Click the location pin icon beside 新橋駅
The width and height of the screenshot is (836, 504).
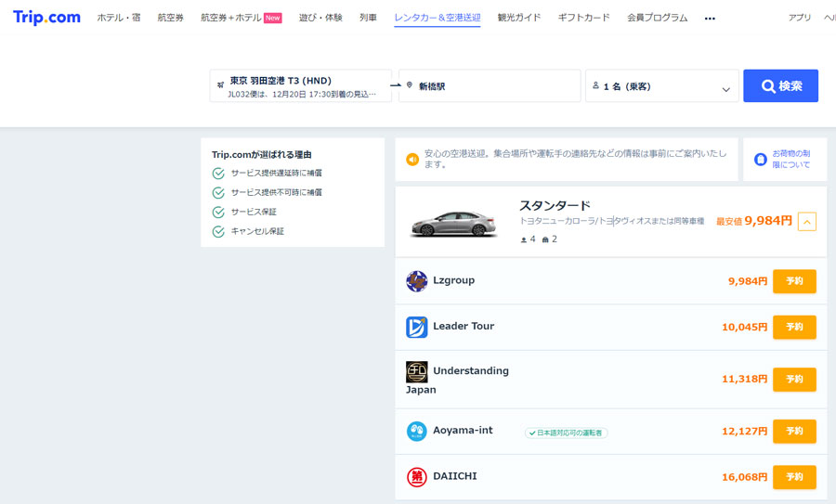pyautogui.click(x=410, y=85)
